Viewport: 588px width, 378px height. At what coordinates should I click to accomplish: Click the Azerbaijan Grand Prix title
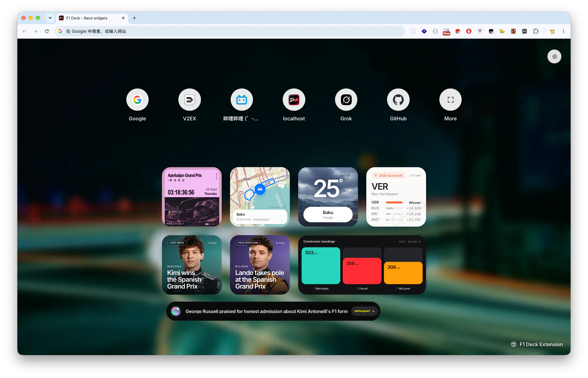click(x=185, y=175)
